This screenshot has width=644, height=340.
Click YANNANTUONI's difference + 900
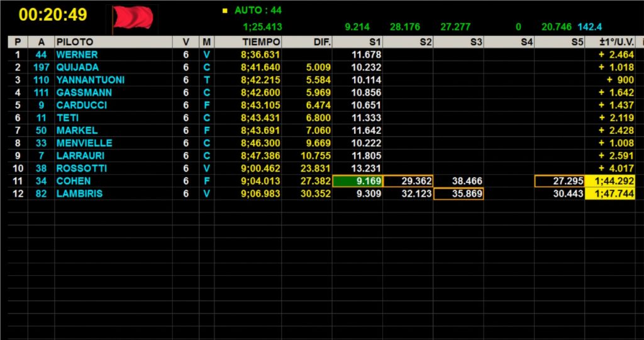620,80
